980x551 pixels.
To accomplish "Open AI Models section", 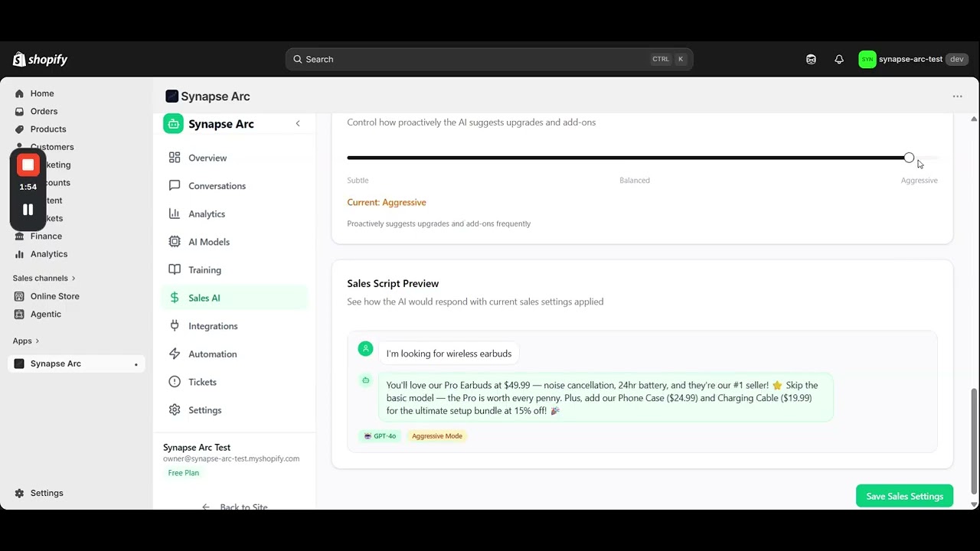I will pos(234,242).
